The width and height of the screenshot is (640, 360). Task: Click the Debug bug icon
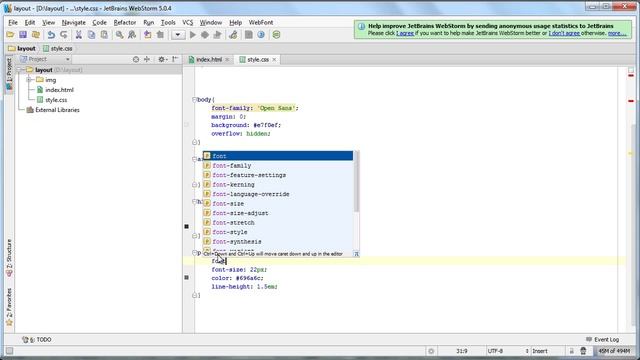205,35
